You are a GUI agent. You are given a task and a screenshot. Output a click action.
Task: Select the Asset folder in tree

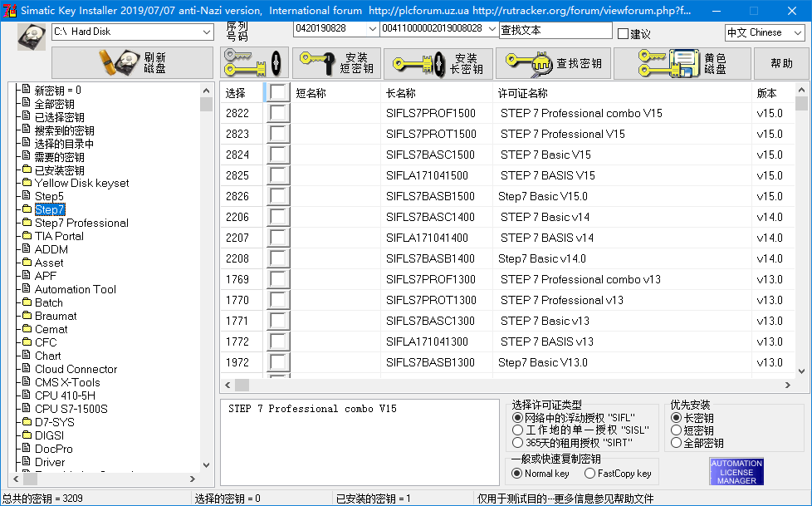[49, 263]
